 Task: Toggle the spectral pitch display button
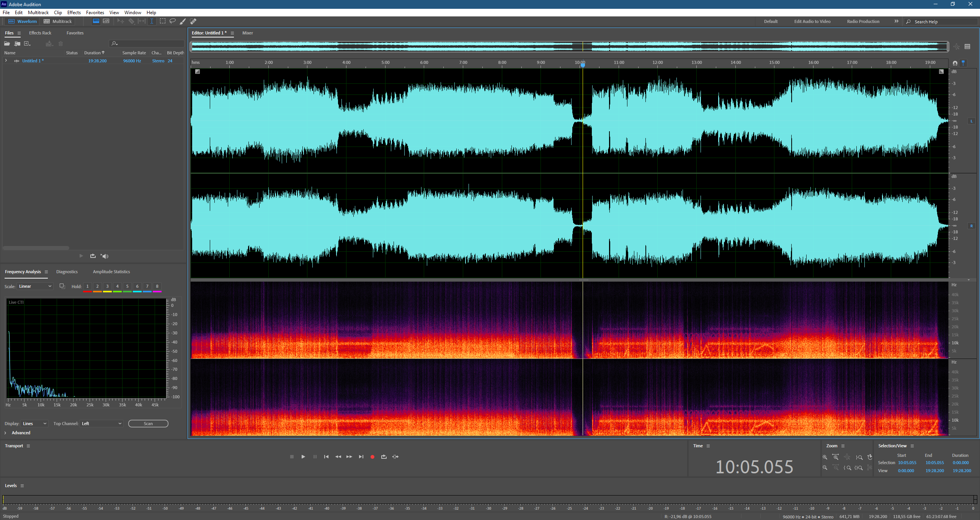point(106,21)
